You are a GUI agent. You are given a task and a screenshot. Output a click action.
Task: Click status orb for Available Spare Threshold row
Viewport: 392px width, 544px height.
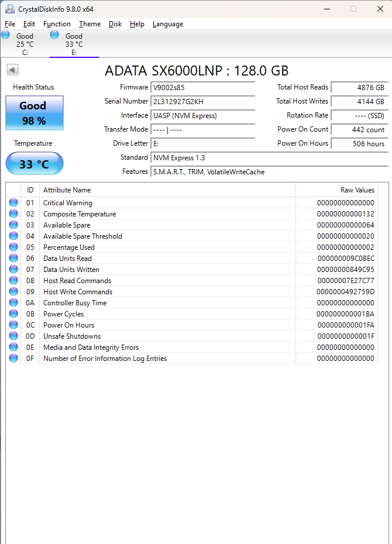[13, 236]
